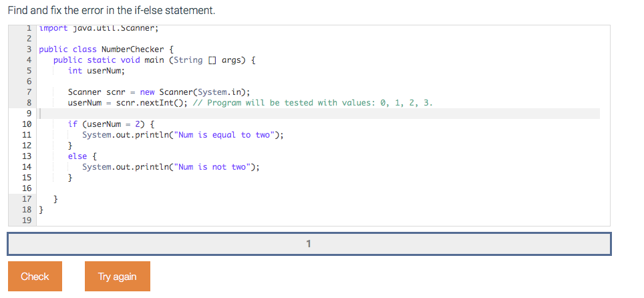
Task: Click line number 10 in gutter
Action: click(26, 124)
